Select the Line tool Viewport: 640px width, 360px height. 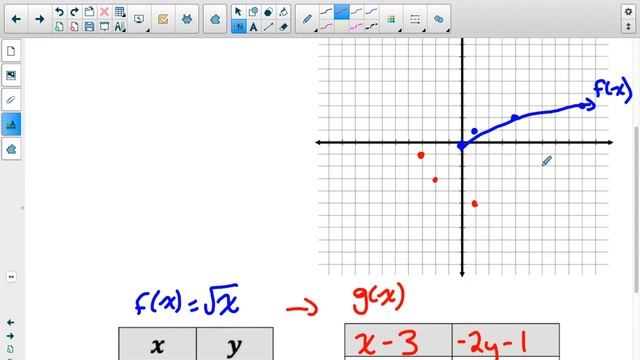tap(268, 27)
